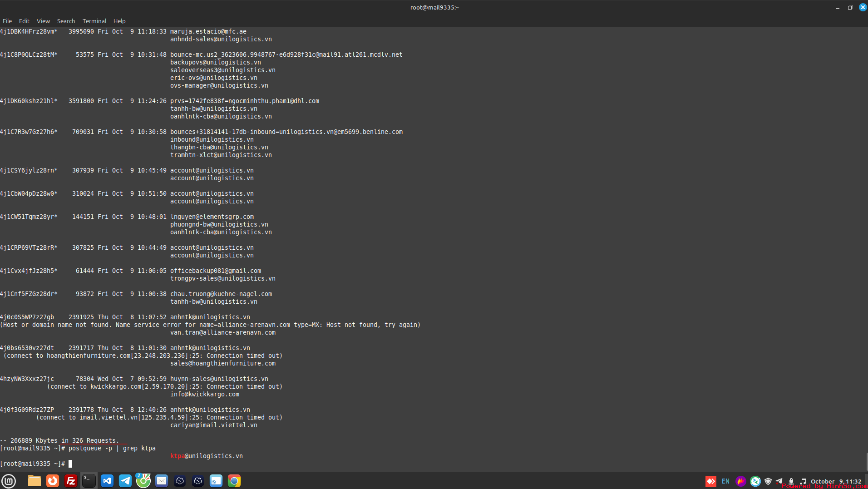Launch Firefox from the taskbar
The width and height of the screenshot is (868, 489).
(53, 481)
